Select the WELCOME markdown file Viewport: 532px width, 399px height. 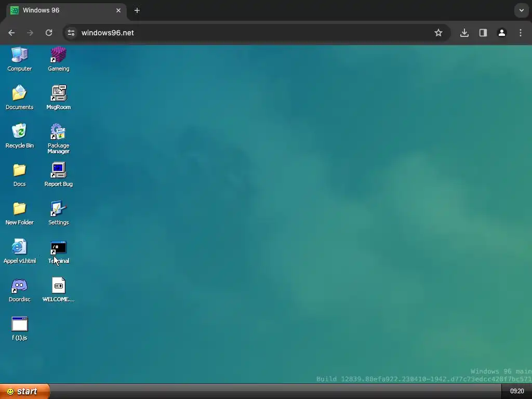[58, 290]
